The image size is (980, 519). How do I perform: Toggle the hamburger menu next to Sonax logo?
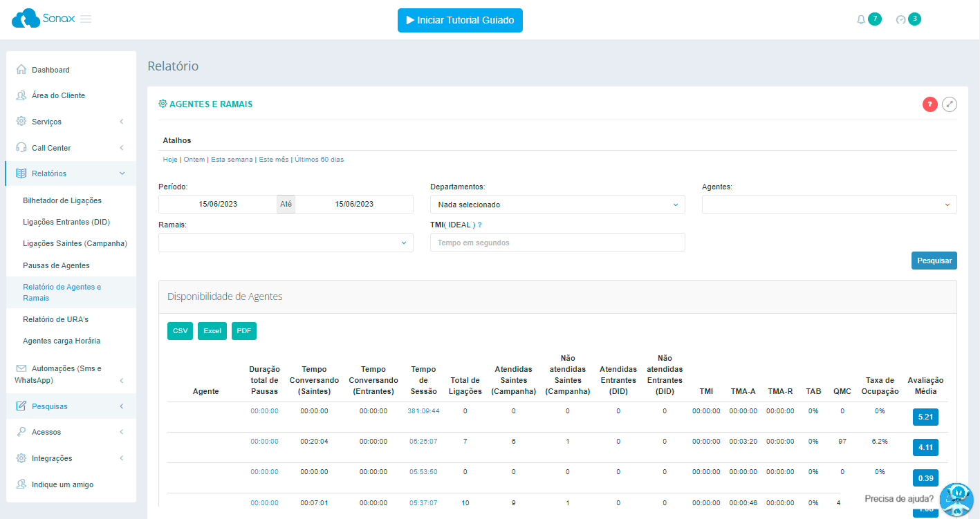coord(86,19)
